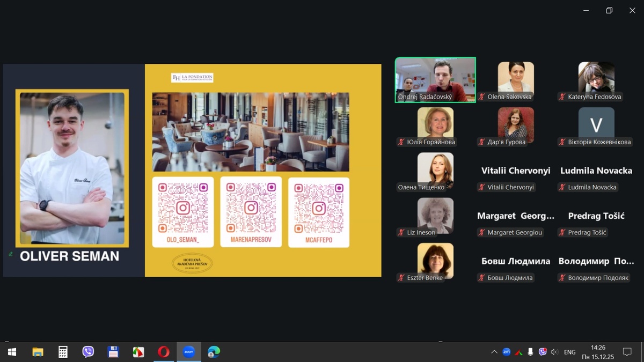
Task: Open the ENG language switcher
Action: click(570, 352)
